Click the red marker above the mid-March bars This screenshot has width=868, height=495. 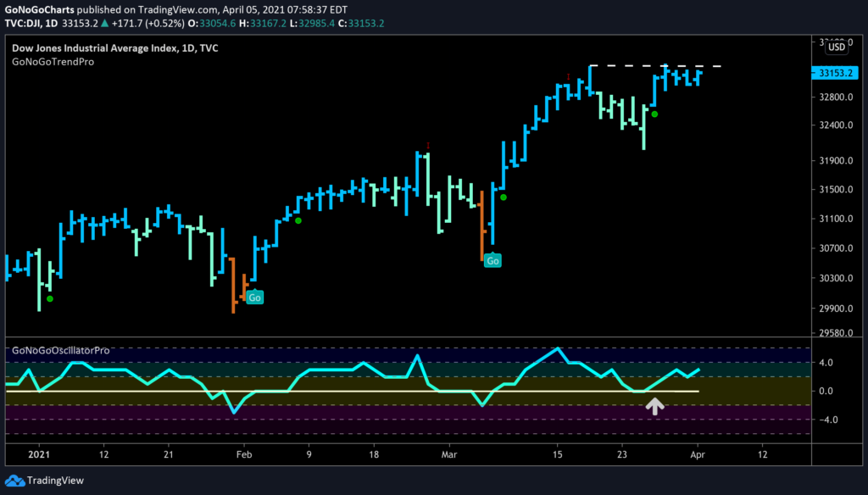[x=568, y=77]
